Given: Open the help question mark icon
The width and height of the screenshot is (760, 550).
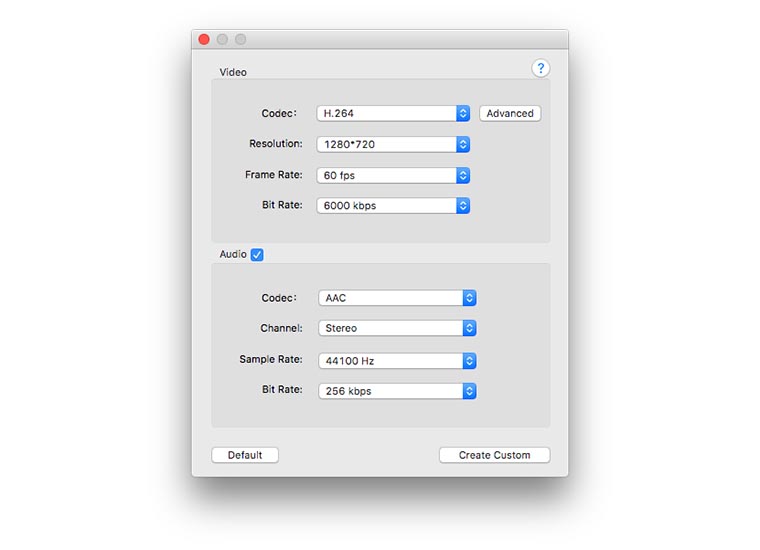Looking at the screenshot, I should [x=541, y=68].
